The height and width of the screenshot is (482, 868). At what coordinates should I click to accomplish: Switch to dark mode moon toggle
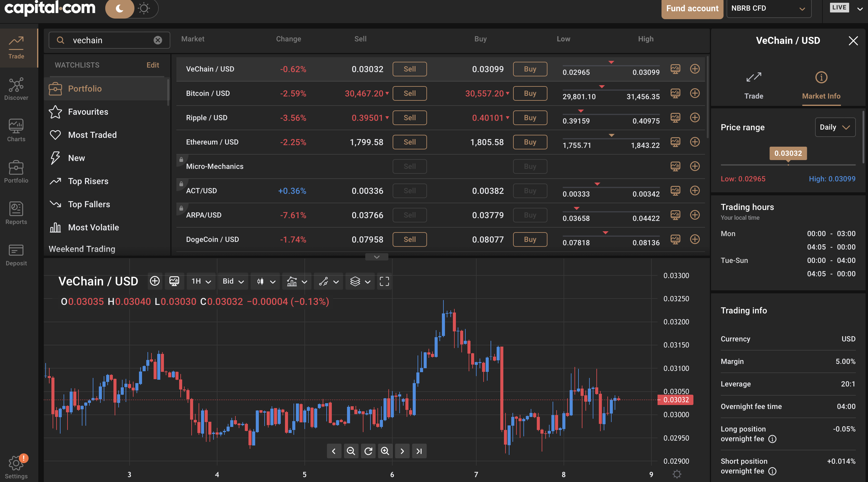pos(120,9)
